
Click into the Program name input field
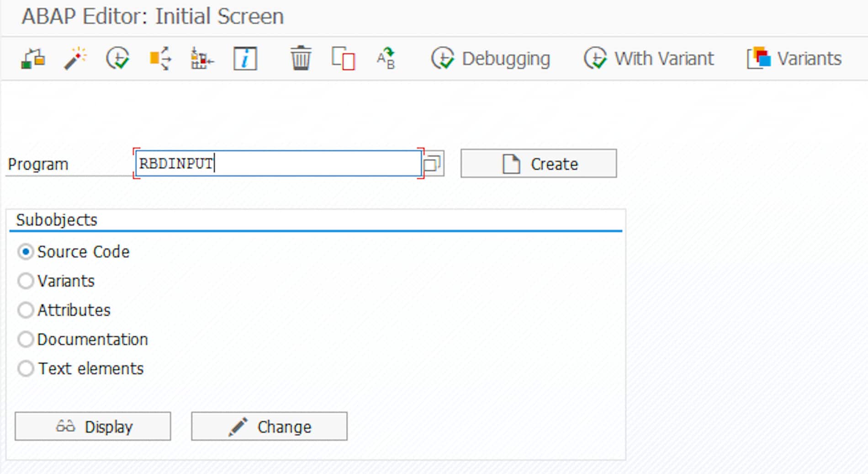(278, 164)
